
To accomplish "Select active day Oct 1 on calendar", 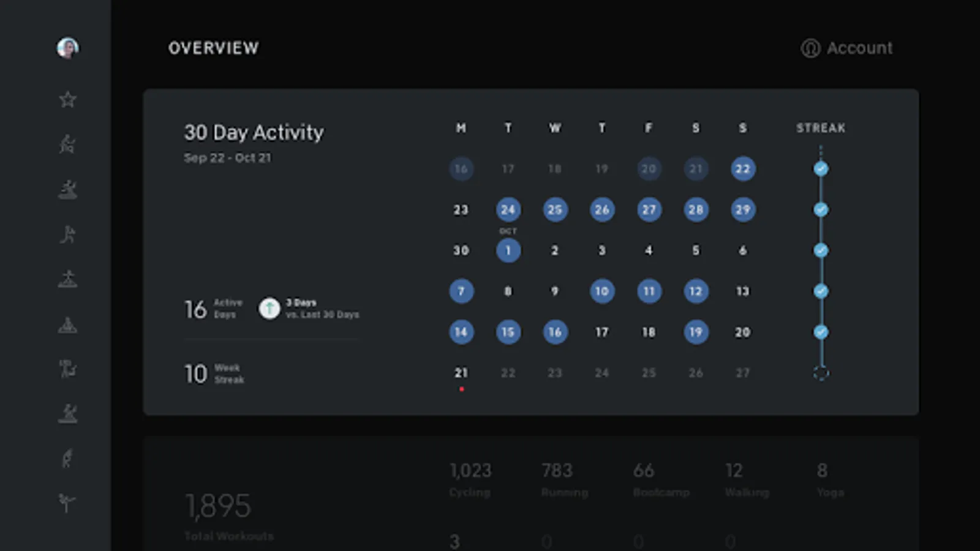I will tap(508, 250).
